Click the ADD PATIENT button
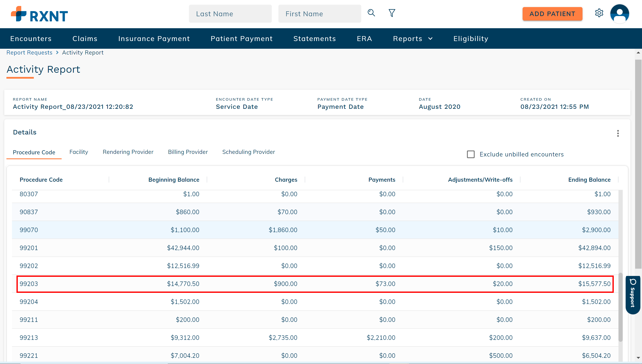 point(552,14)
